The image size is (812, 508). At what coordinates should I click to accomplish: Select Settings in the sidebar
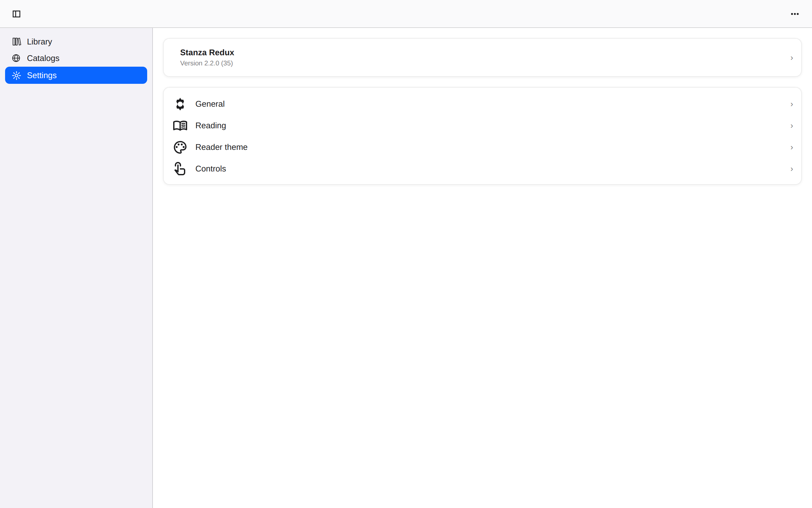(76, 75)
